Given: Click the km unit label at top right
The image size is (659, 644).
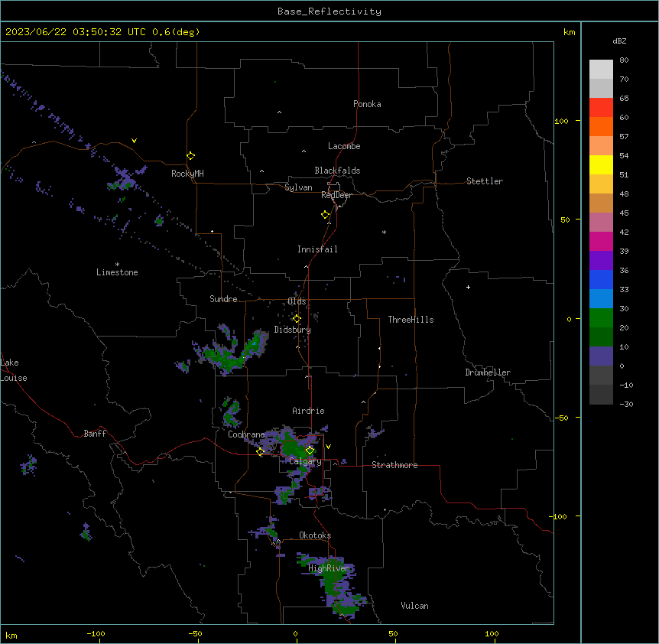Looking at the screenshot, I should coord(569,32).
